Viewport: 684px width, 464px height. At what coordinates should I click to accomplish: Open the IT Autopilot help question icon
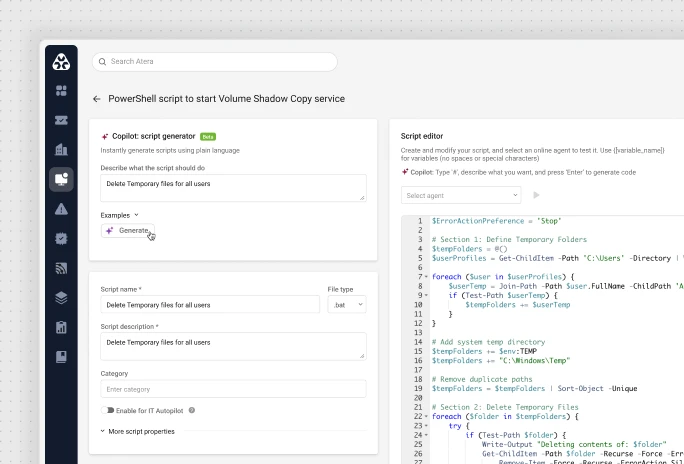(192, 410)
